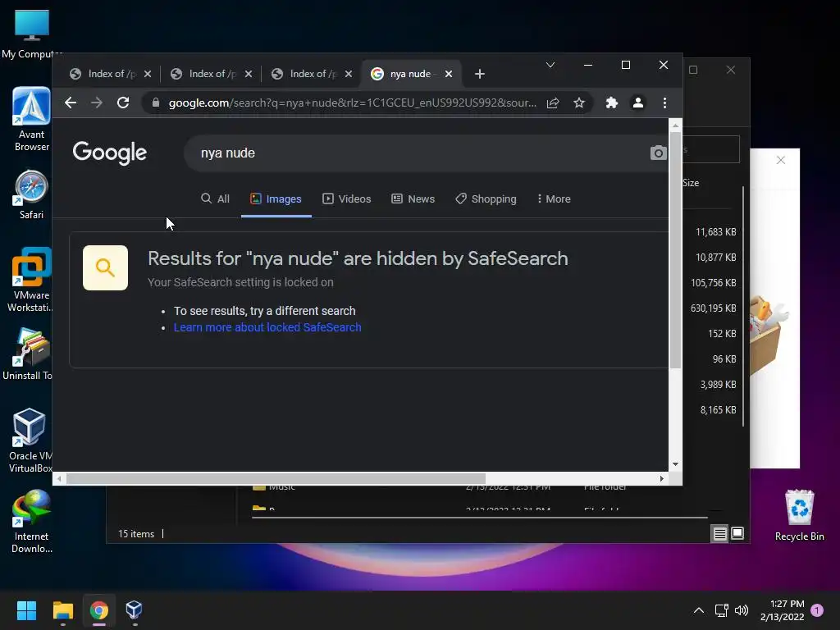Open VMware Workstation desktop shortcut
Viewport: 840px width, 630px height.
(x=31, y=280)
